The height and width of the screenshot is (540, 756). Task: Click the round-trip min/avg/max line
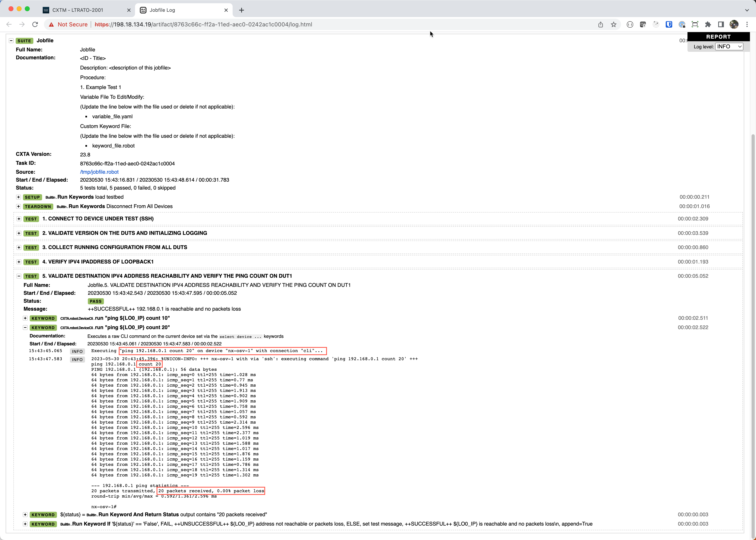coord(154,496)
